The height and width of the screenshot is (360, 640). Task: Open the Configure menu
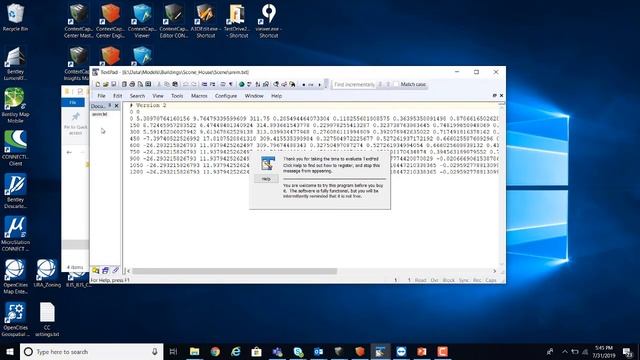coord(226,96)
